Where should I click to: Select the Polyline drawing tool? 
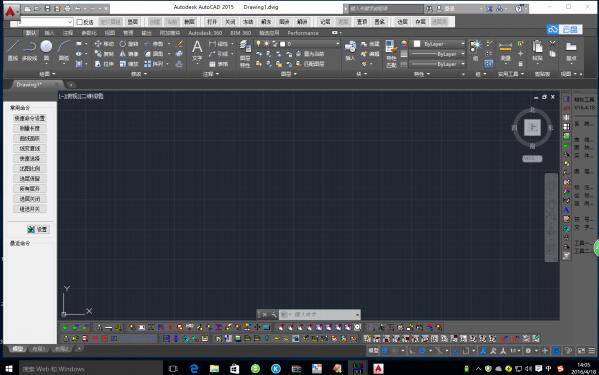click(x=29, y=50)
